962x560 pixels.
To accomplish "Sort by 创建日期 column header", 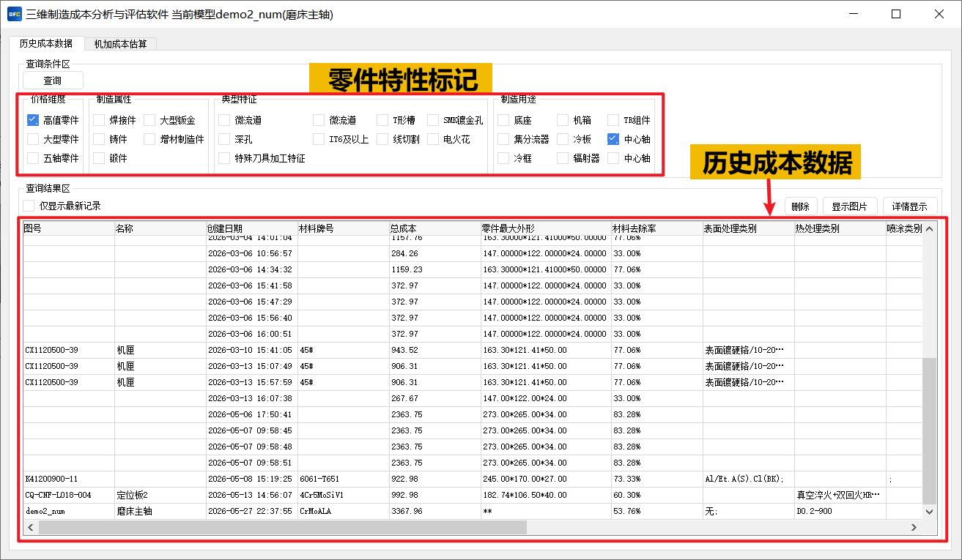I will point(252,228).
